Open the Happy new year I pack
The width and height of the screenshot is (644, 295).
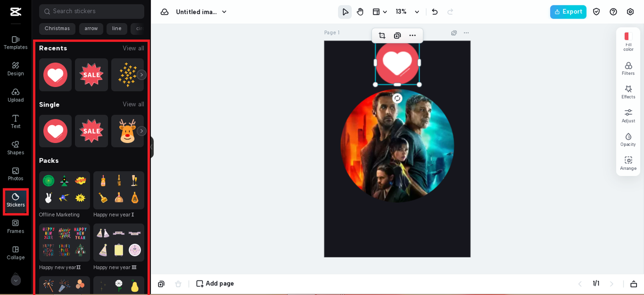pyautogui.click(x=119, y=190)
